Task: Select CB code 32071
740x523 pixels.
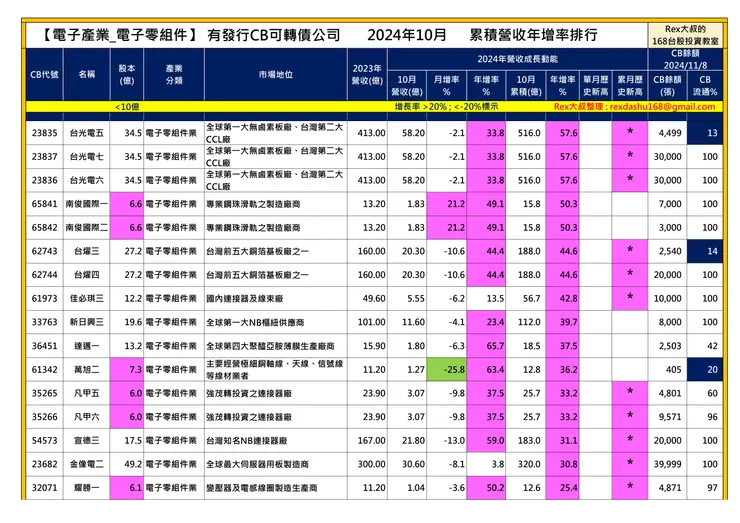Action: pos(44,488)
